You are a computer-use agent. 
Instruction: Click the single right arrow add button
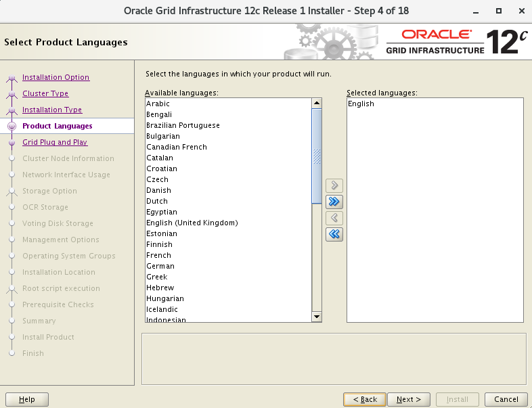[x=334, y=185]
